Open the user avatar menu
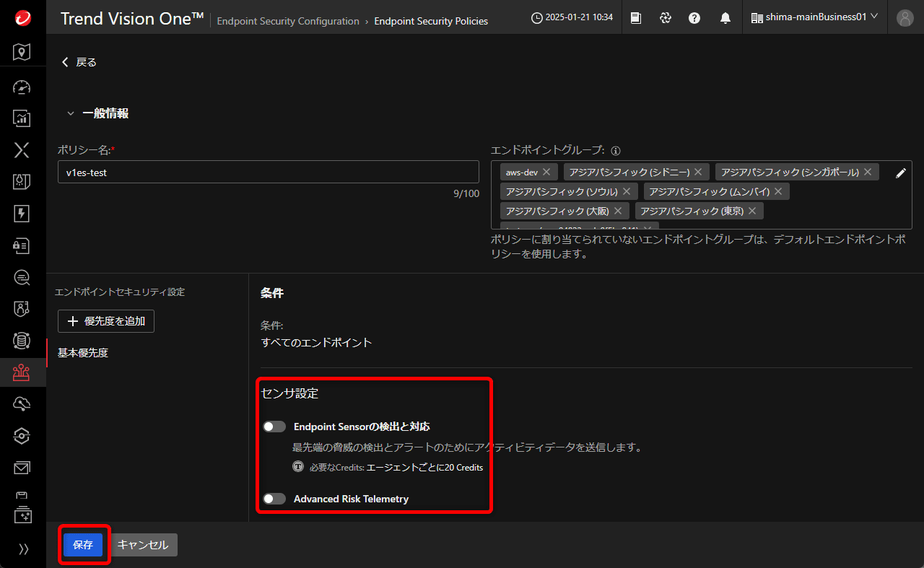 tap(905, 18)
